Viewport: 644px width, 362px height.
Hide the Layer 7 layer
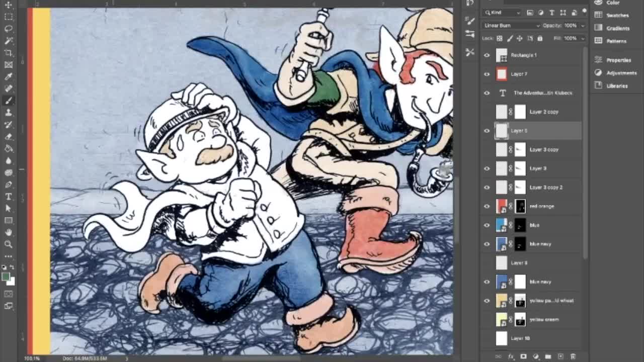click(x=487, y=74)
